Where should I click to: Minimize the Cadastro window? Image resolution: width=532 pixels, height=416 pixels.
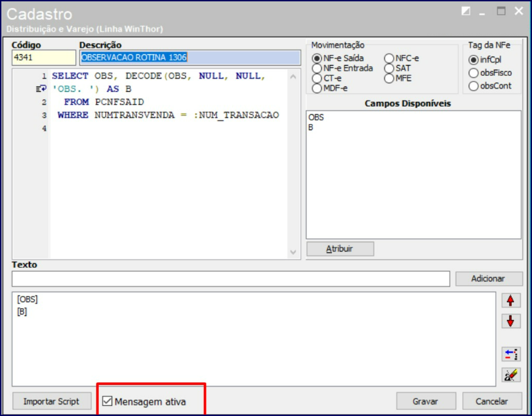482,13
